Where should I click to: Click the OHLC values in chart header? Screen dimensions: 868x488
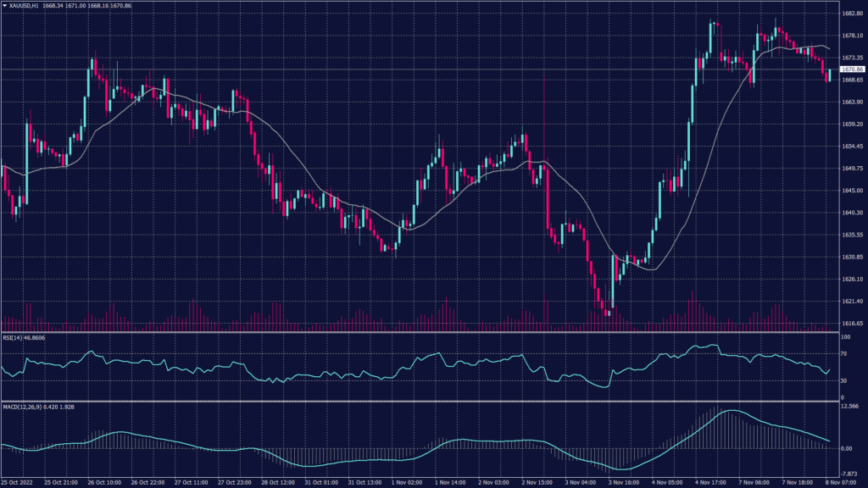click(87, 7)
